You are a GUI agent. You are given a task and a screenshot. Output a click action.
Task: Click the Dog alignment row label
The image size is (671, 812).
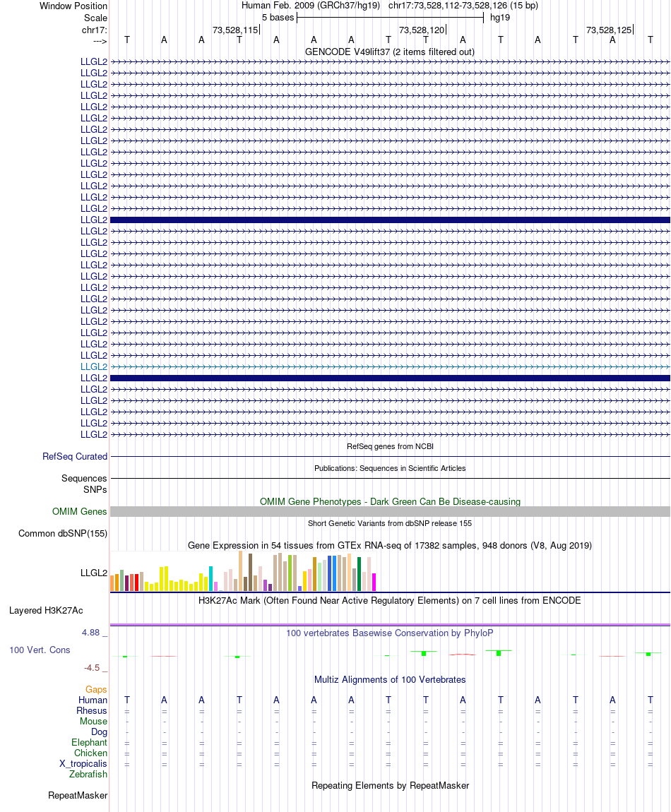point(99,732)
